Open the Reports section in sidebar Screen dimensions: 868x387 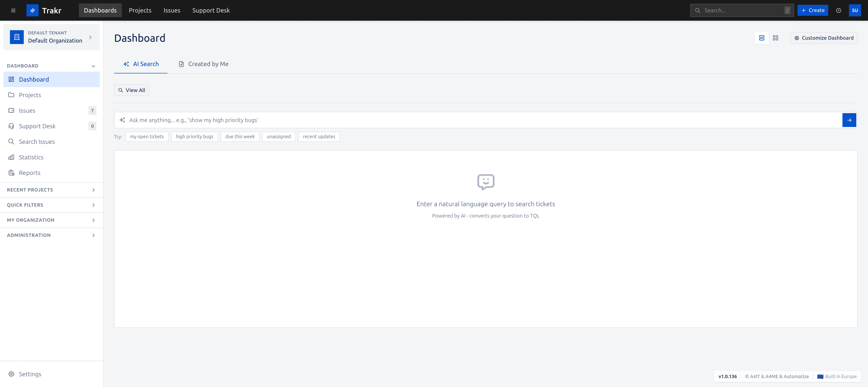29,172
